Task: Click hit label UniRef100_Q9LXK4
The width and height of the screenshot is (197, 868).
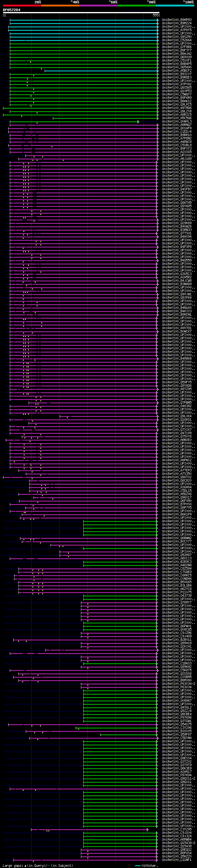Action: 176,416
